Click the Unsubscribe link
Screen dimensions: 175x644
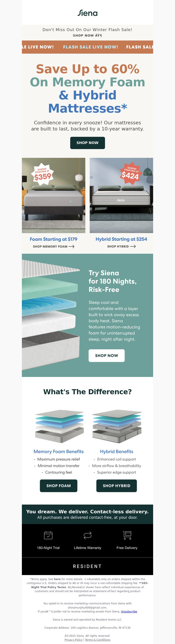point(129,612)
